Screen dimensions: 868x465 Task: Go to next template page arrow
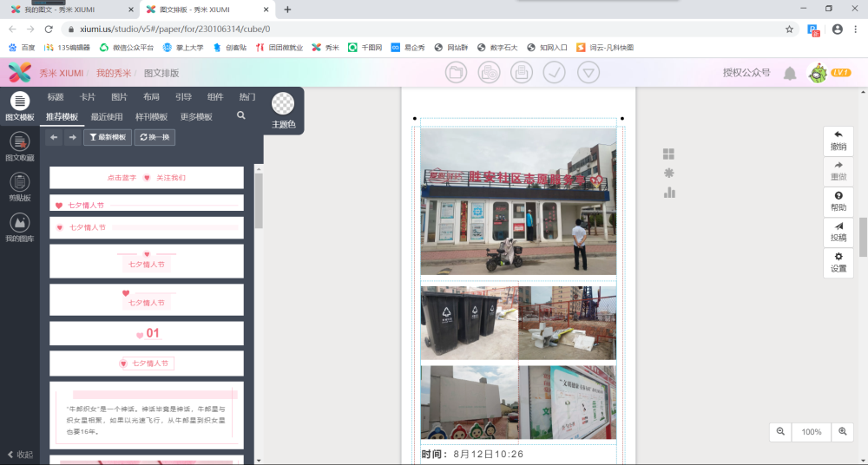[73, 137]
